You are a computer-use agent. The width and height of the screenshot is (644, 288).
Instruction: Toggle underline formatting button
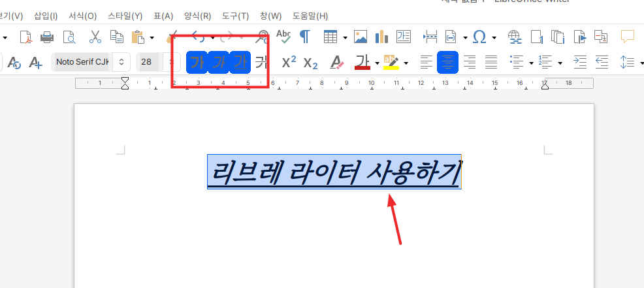coord(240,63)
